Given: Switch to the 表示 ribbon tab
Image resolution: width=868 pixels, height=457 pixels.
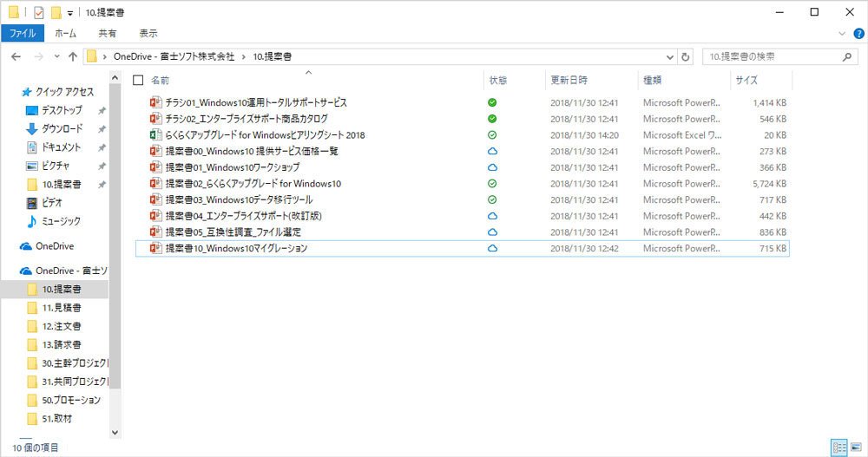Looking at the screenshot, I should tap(148, 33).
